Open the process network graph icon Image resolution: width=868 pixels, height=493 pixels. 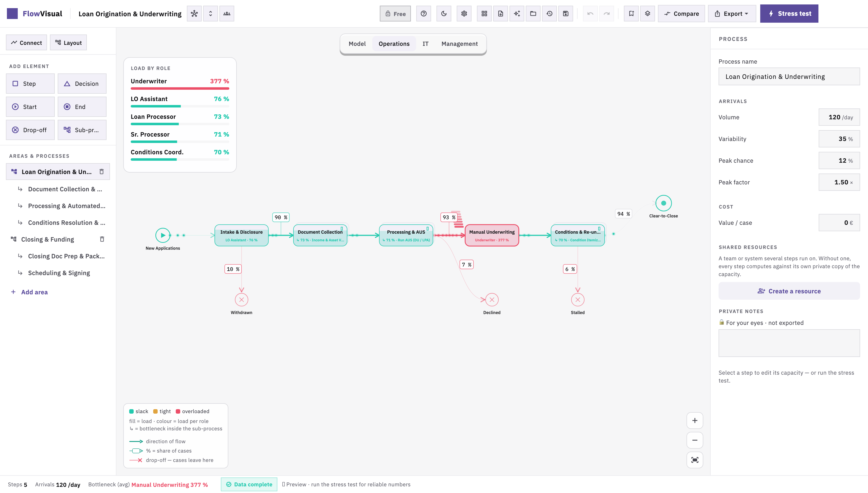pyautogui.click(x=194, y=14)
